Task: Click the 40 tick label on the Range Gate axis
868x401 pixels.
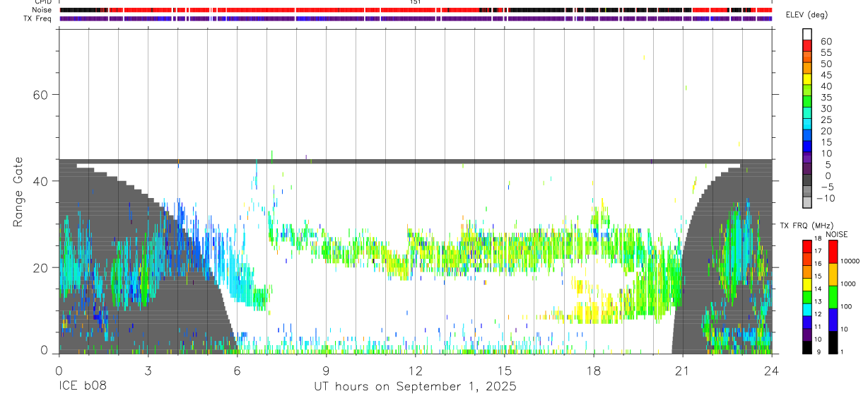Action: [41, 181]
